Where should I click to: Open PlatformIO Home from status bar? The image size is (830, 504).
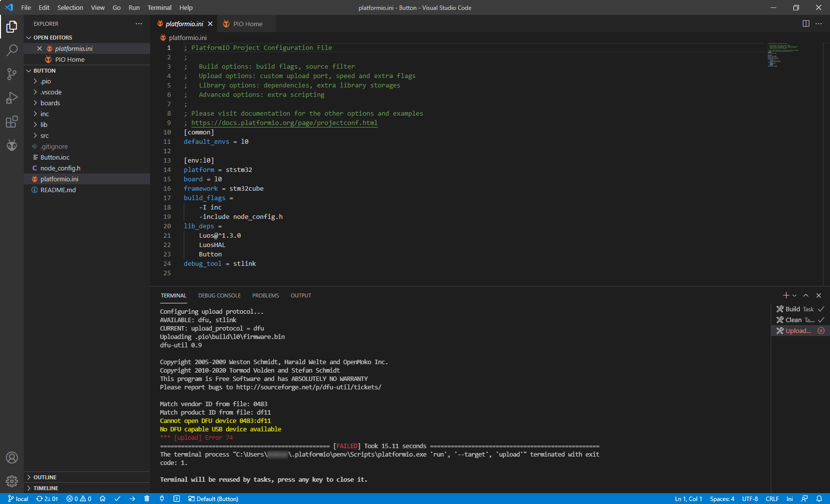(102, 499)
